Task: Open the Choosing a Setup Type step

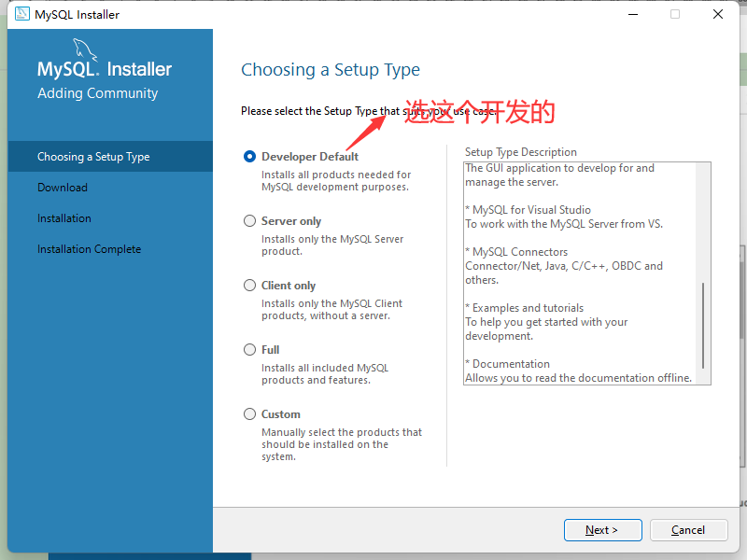Action: (110, 157)
